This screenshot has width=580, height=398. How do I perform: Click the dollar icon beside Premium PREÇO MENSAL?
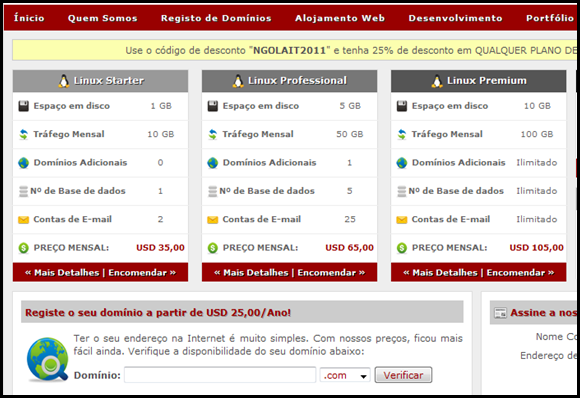pyautogui.click(x=402, y=248)
